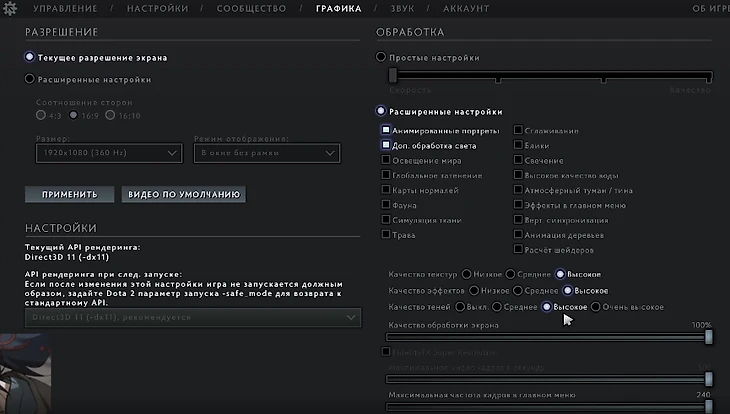730x414 pixels.
Task: Click the Применить button
Action: click(x=70, y=194)
